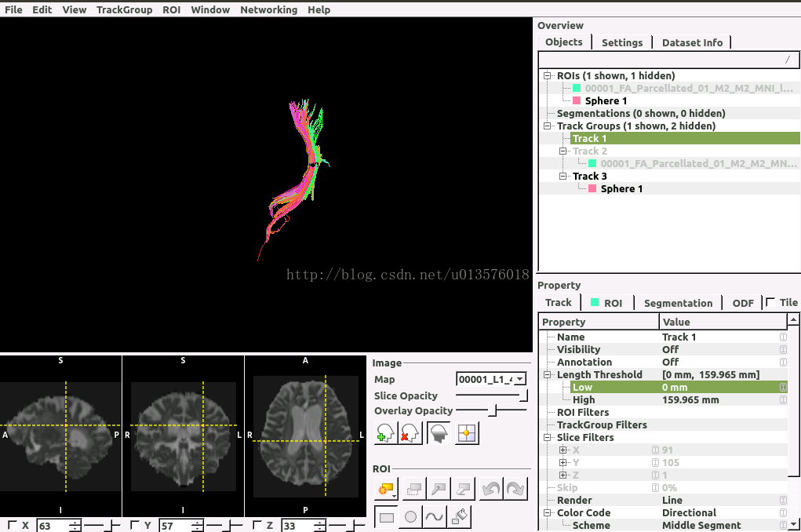801x532 pixels.
Task: Collapse the Length Threshold property
Action: click(547, 374)
